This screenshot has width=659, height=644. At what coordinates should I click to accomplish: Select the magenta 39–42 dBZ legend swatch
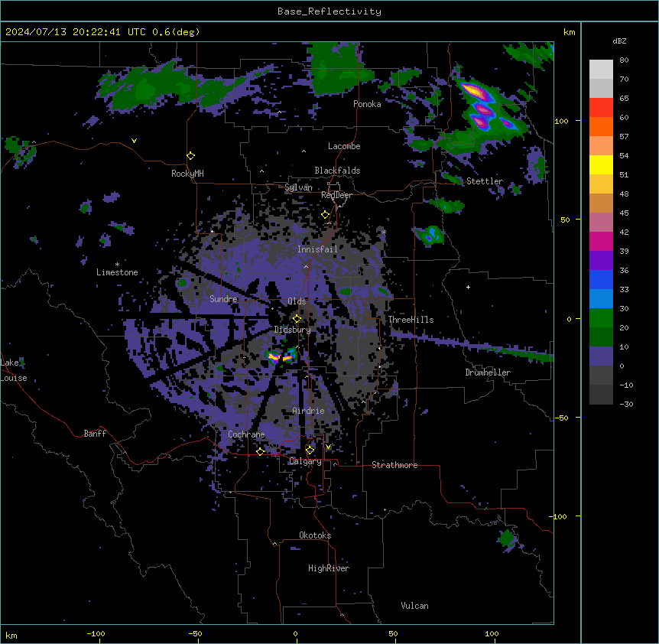[x=601, y=241]
